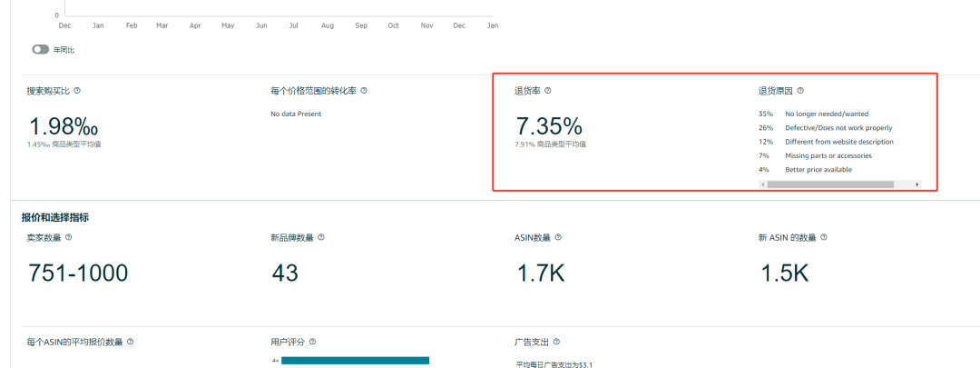980x368 pixels.
Task: Toggle the 年同比 year-over-year switch
Action: (x=41, y=50)
